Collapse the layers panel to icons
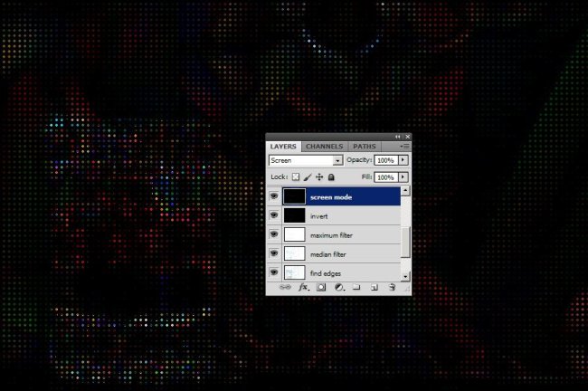The image size is (588, 391). (x=397, y=137)
